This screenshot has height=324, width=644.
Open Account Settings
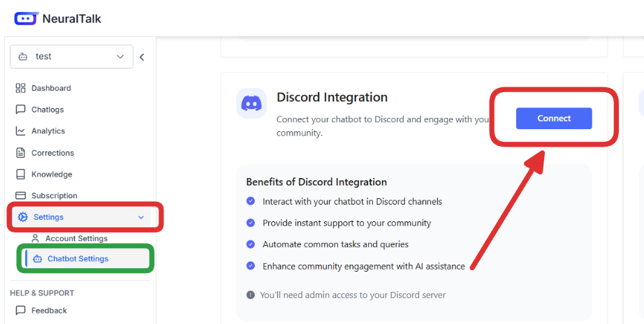point(76,238)
